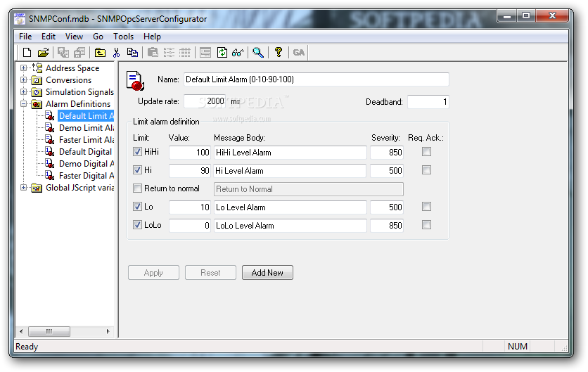
Task: Click the HiHi value field showing 100
Action: [190, 153]
